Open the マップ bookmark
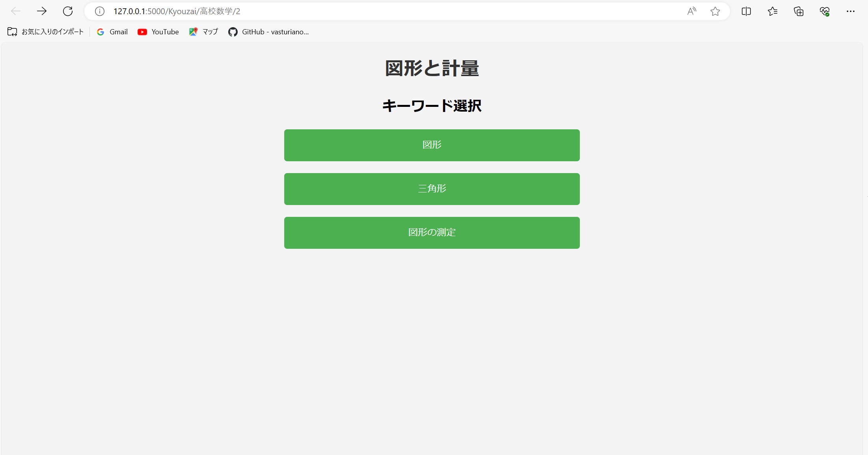Image resolution: width=868 pixels, height=455 pixels. pyautogui.click(x=203, y=32)
